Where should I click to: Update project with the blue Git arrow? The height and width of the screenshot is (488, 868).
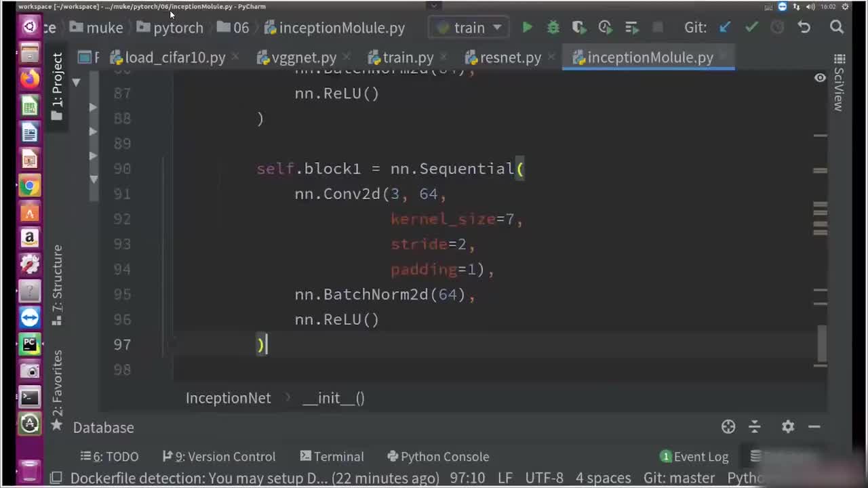(x=725, y=28)
